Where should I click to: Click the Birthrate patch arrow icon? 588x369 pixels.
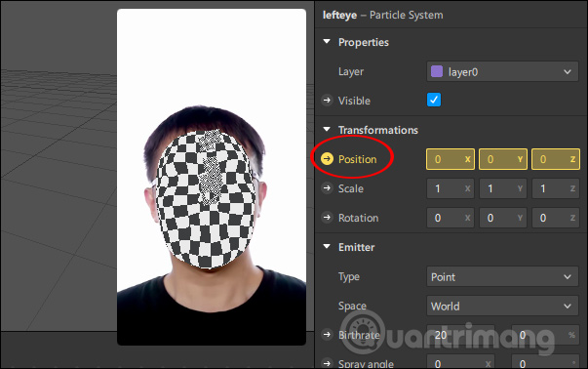click(x=327, y=335)
